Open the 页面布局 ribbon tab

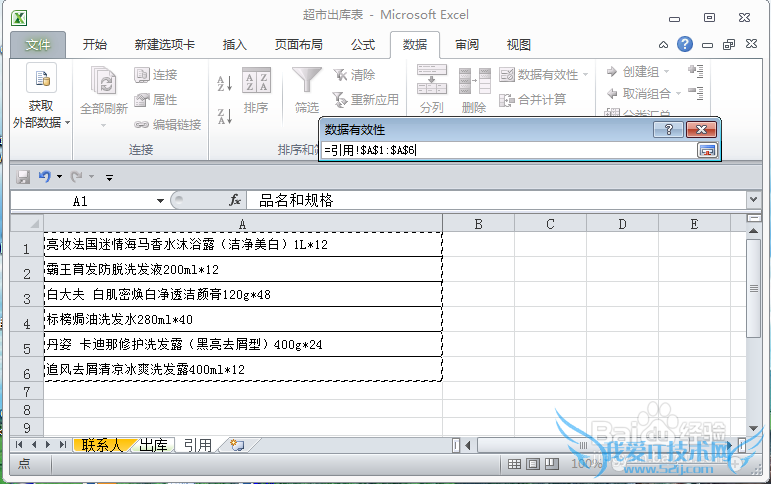pyautogui.click(x=298, y=45)
